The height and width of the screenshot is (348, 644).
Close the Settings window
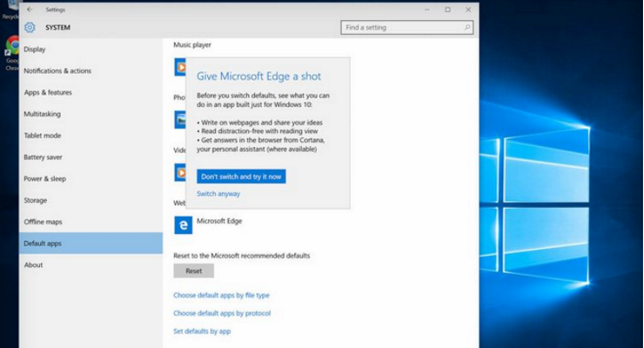click(x=468, y=10)
